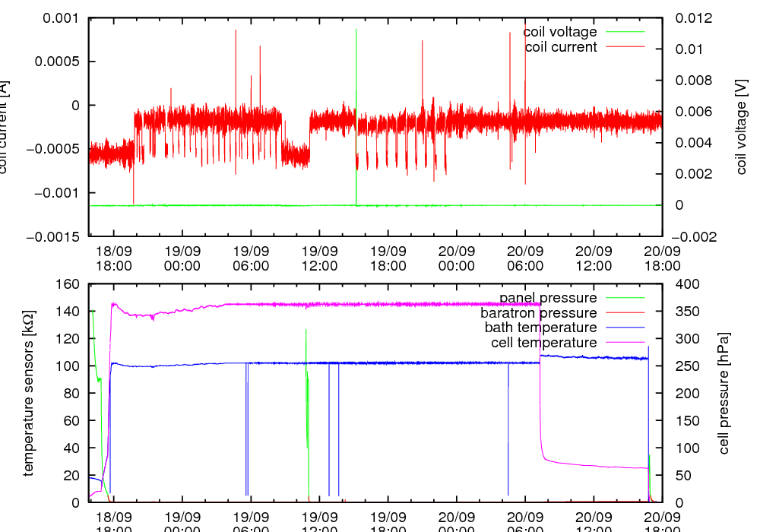Image resolution: width=760 pixels, height=532 pixels.
Task: Click the coil voltage legend label
Action: pyautogui.click(x=559, y=32)
